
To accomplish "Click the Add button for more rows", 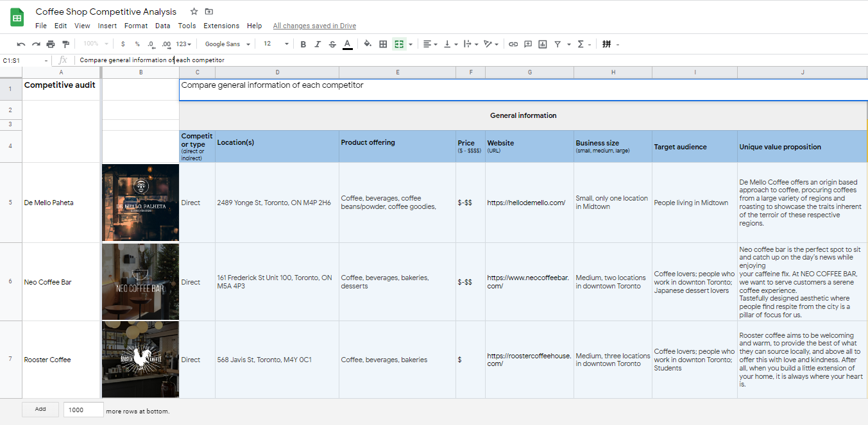I will click(x=40, y=410).
